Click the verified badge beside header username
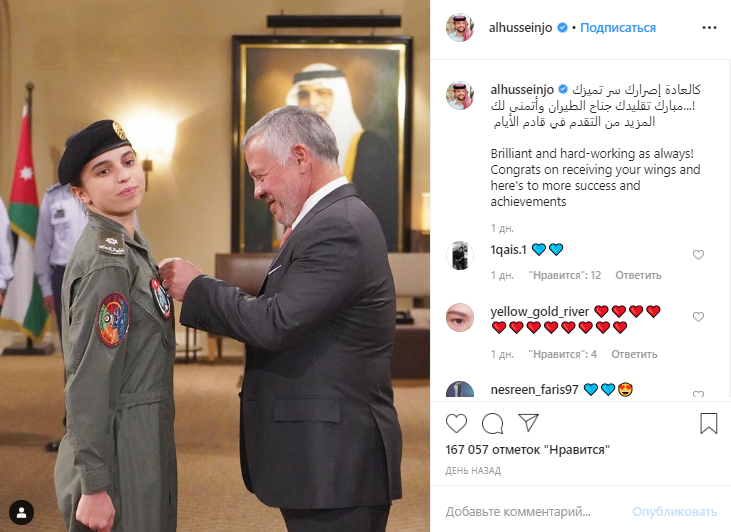Viewport: 731px width, 532px height. tap(563, 28)
